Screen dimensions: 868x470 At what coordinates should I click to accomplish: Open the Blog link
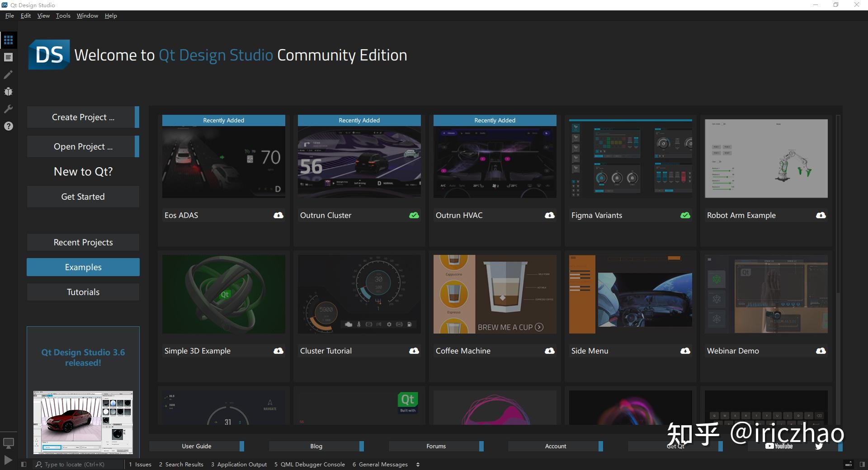coord(316,446)
